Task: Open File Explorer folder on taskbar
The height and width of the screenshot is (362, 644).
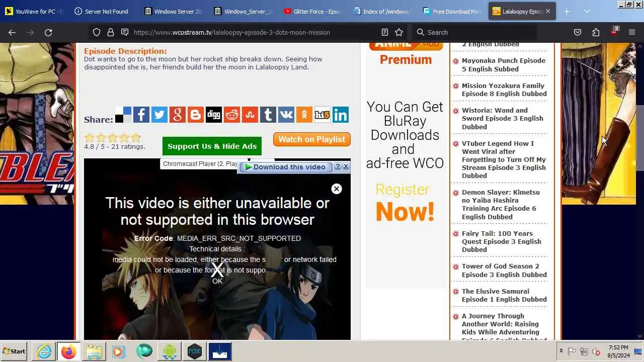Action: pos(94,351)
